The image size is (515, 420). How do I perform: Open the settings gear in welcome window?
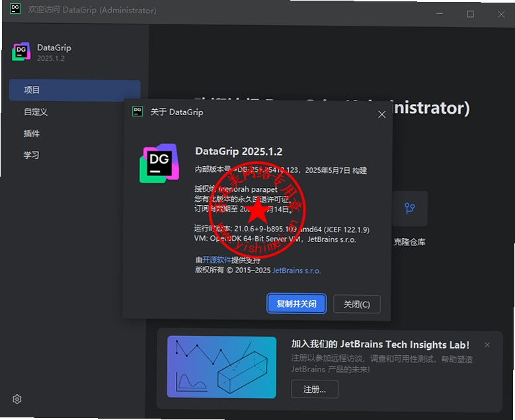tap(17, 399)
